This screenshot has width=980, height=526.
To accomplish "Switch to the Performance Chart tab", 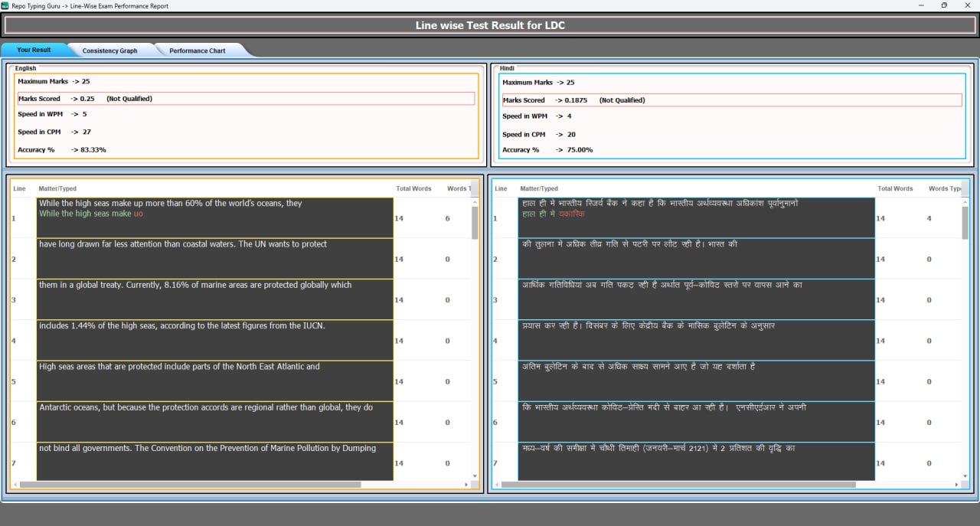I will click(198, 51).
